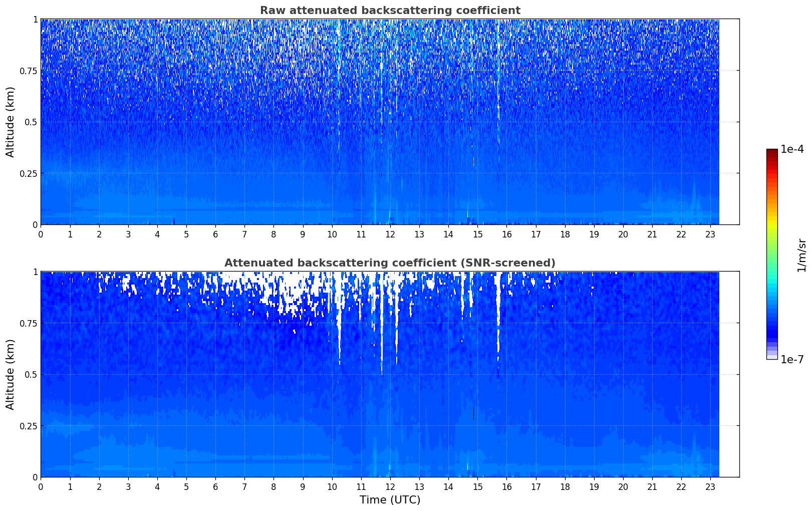Click hour 23 tick on bottom plot's time axis
Screen dimensions: 812x511
pyautogui.click(x=710, y=486)
